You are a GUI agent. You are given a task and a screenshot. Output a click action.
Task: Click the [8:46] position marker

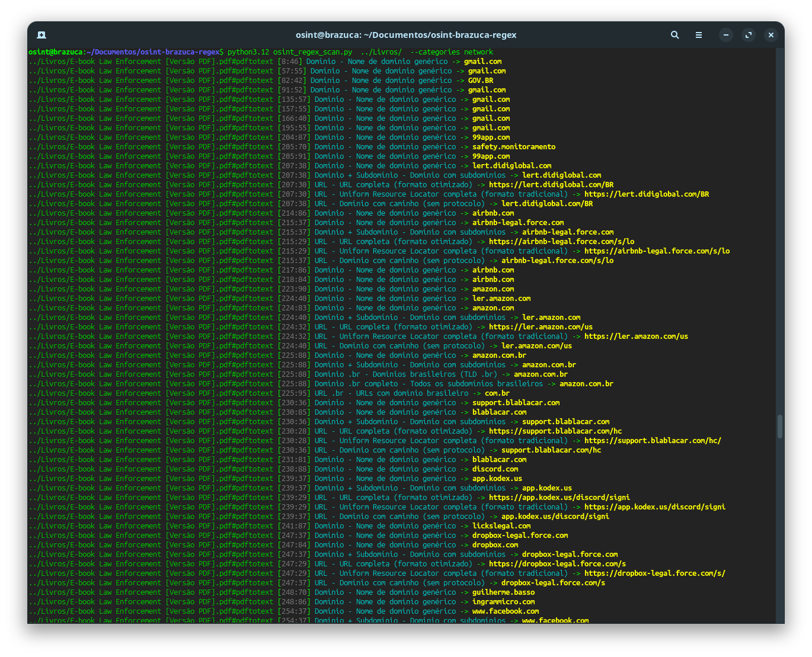click(290, 62)
